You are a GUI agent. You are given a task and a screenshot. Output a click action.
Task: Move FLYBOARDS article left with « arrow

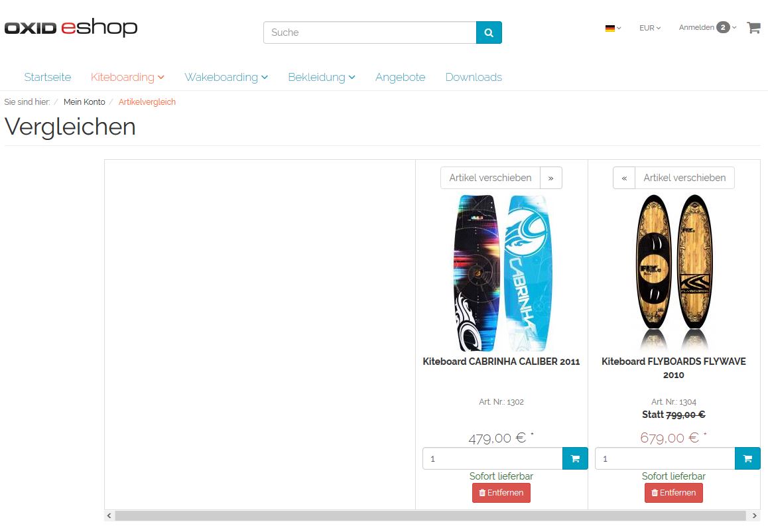[624, 178]
